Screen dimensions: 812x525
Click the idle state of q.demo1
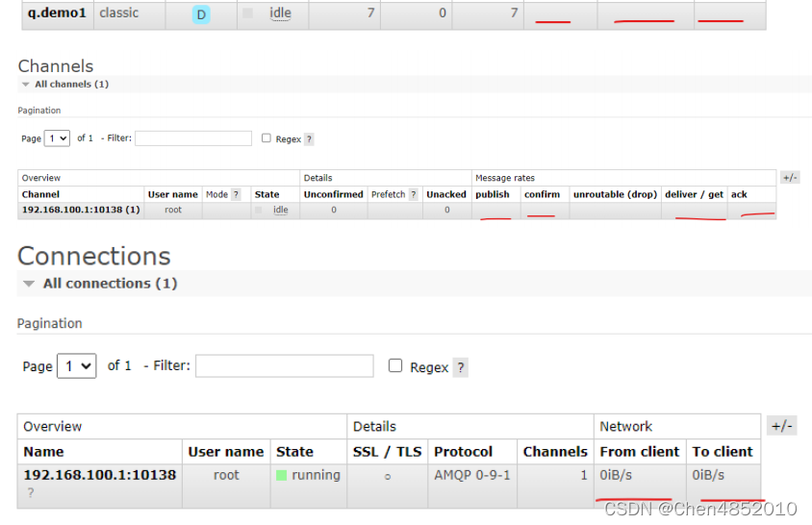(x=280, y=13)
